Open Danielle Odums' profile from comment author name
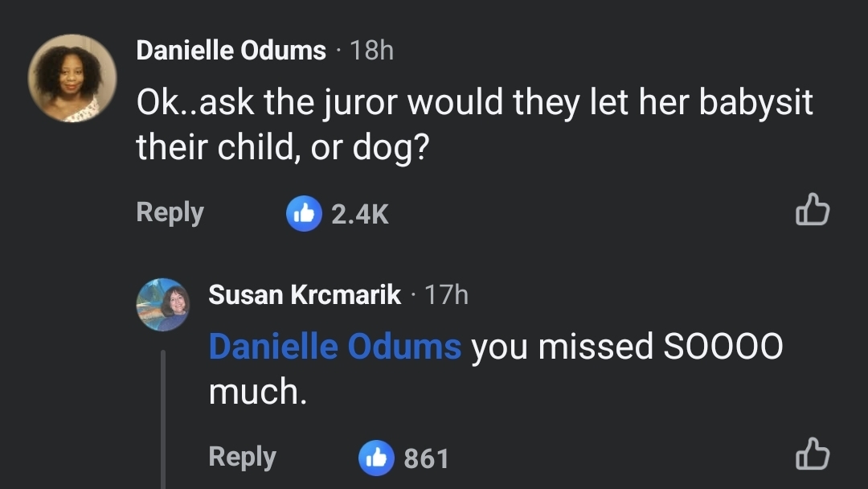Image resolution: width=868 pixels, height=489 pixels. [231, 51]
